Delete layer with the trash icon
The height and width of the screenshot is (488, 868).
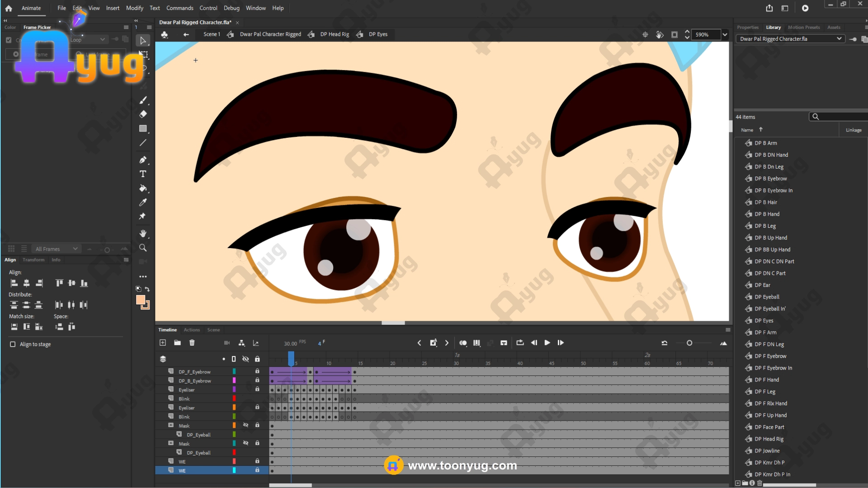(192, 343)
